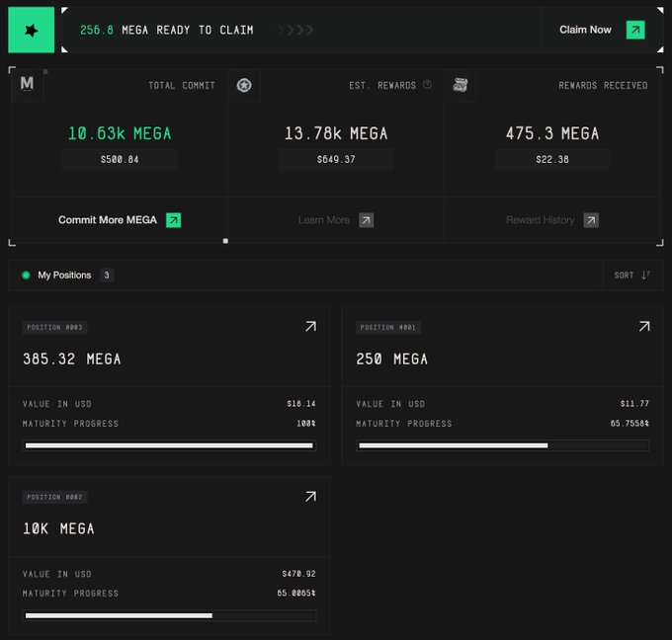Click the 13.78k MEGA estimated rewards value

click(336, 133)
